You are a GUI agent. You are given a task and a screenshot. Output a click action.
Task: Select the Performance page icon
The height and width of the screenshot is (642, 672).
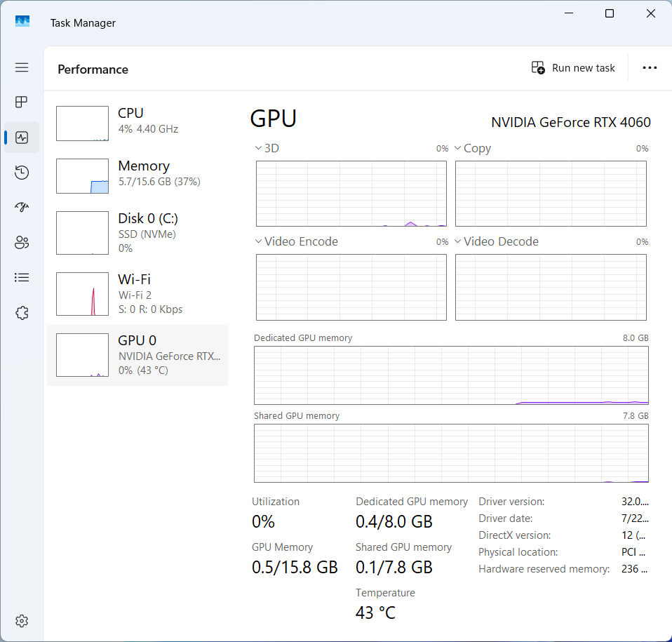[x=22, y=138]
